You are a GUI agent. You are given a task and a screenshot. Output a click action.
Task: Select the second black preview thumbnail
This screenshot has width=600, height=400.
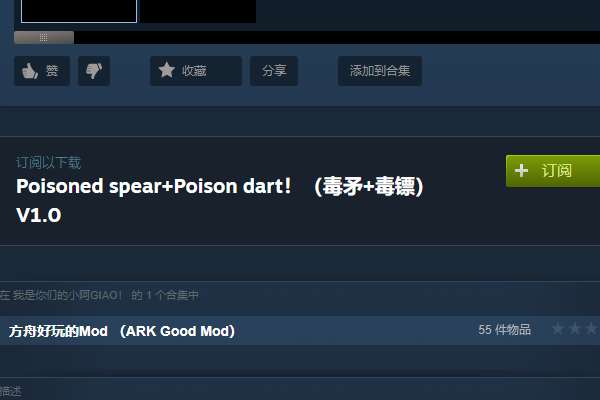click(x=198, y=11)
